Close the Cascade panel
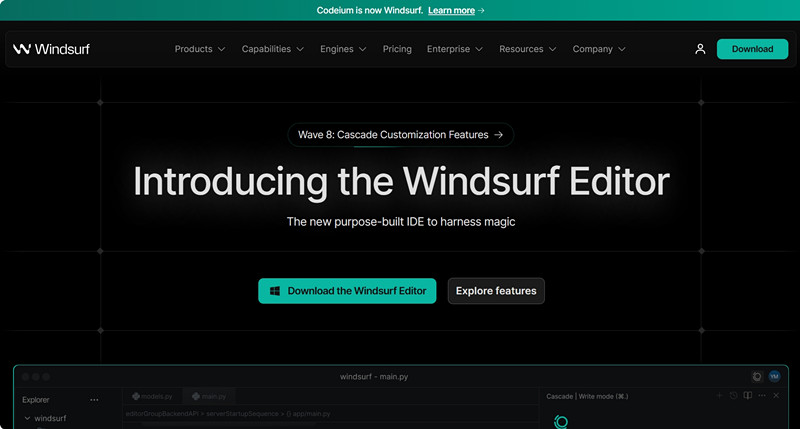Viewport: 800px width, 429px height. tap(776, 396)
